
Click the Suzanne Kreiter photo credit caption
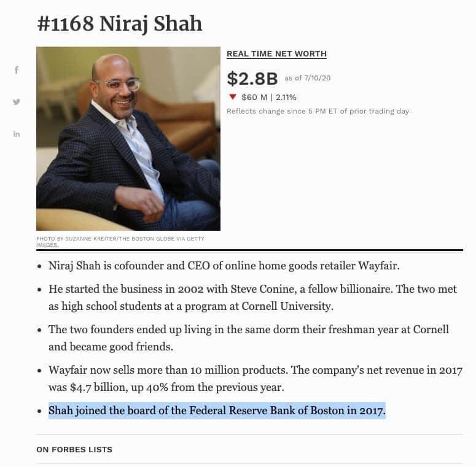120,241
